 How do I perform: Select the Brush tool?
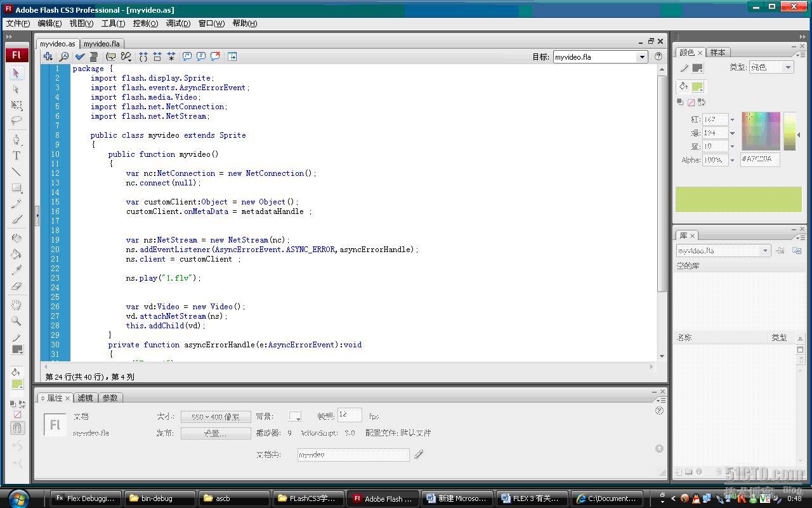16,220
